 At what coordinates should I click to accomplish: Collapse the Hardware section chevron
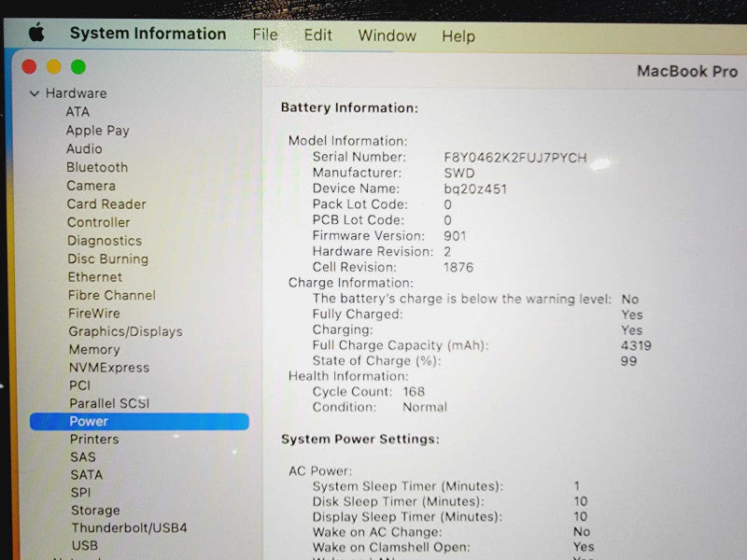(35, 93)
